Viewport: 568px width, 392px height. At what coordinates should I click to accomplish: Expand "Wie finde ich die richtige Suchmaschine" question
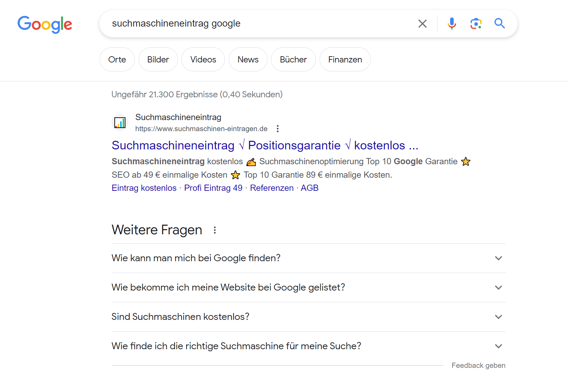click(x=498, y=346)
